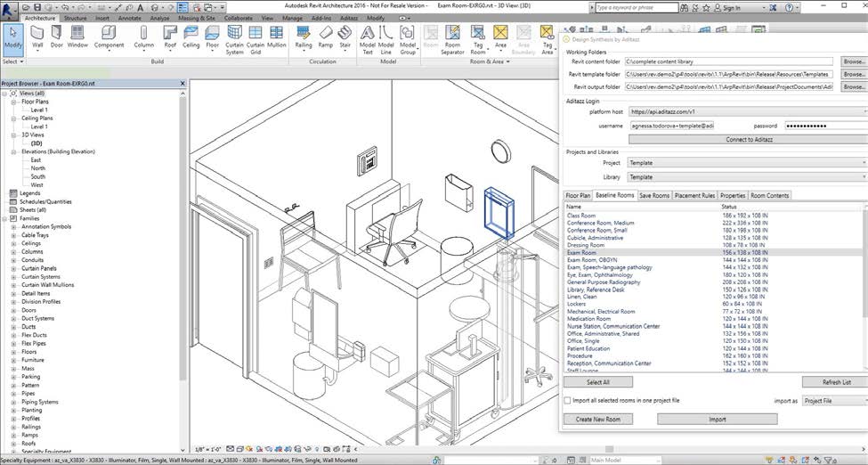
Task: Open the Annotate ribbon tab
Action: tap(130, 19)
